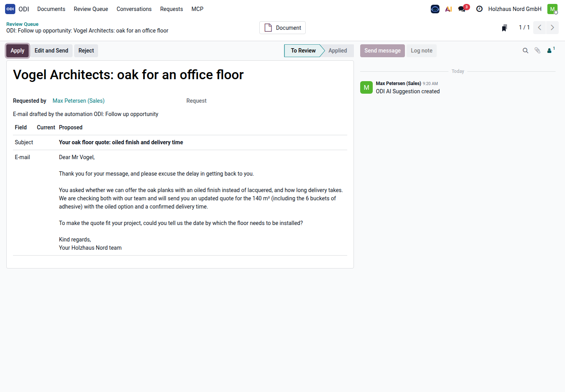The height and width of the screenshot is (392, 565).
Task: Click the bookmark icon beside the pager
Action: tap(505, 28)
